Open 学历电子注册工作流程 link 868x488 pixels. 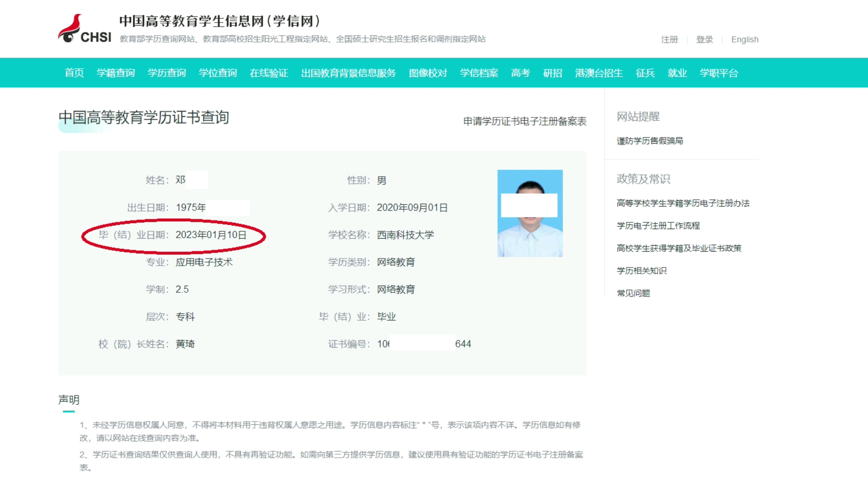pyautogui.click(x=658, y=225)
